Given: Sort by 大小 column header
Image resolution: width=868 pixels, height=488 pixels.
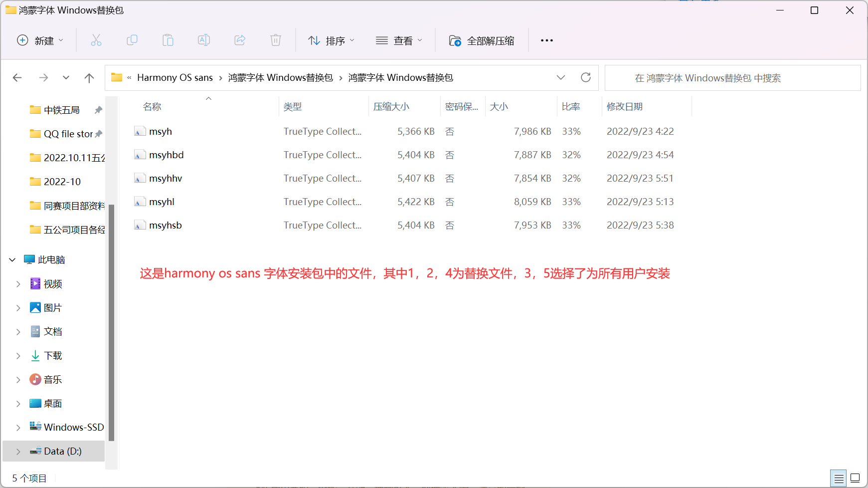Looking at the screenshot, I should pyautogui.click(x=499, y=106).
